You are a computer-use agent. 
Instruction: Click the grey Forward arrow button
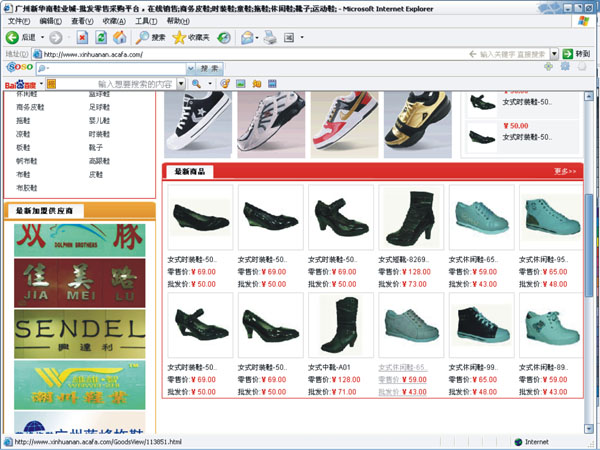[x=56, y=37]
